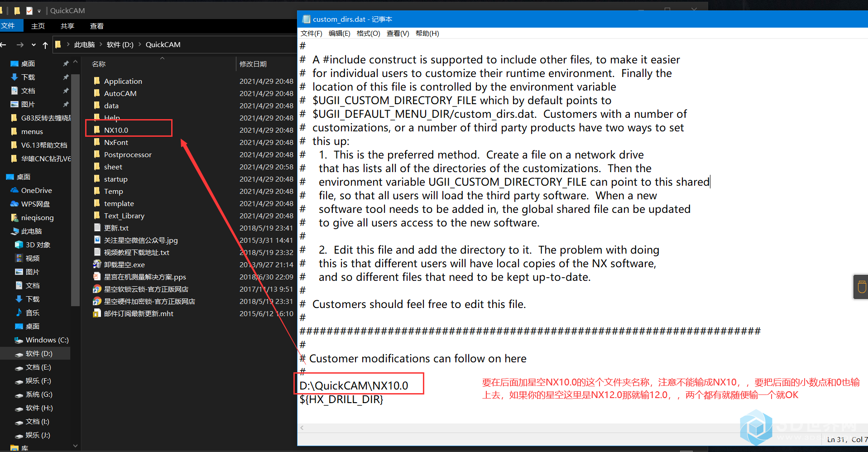Select 邮件订阅最新更新.mht file

pyautogui.click(x=139, y=313)
